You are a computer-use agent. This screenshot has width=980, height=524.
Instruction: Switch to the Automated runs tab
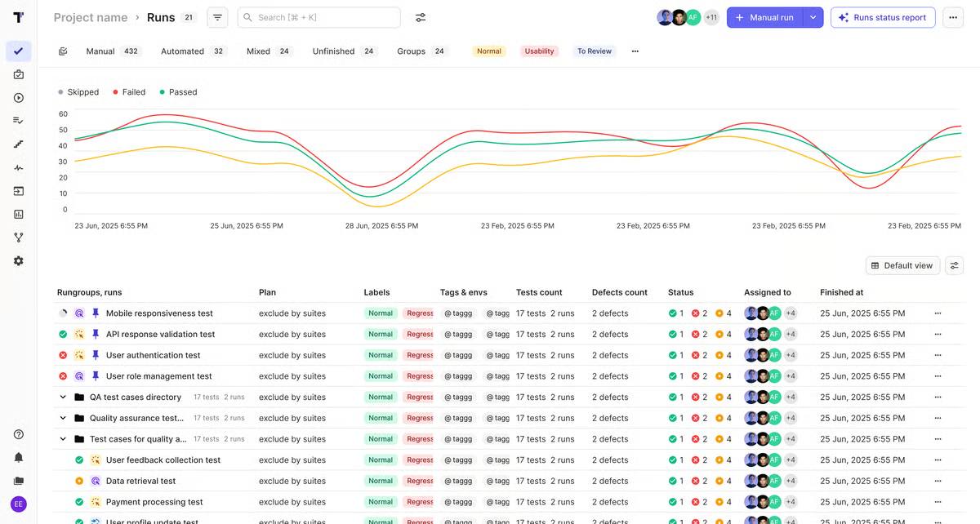point(181,51)
